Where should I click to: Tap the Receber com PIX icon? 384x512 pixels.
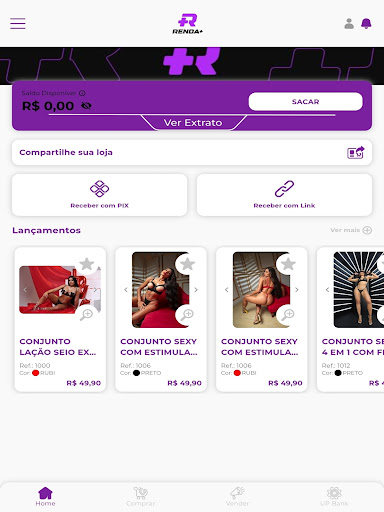tap(99, 189)
